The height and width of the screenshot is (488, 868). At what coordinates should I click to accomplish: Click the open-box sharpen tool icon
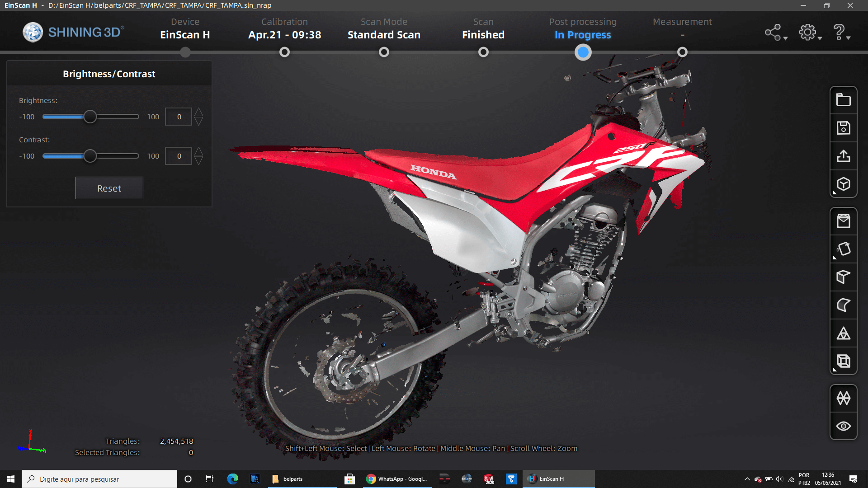point(843,277)
